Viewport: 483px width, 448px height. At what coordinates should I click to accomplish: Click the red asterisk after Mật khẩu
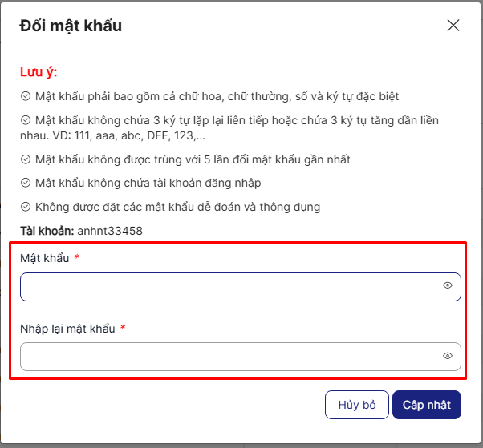[x=76, y=258]
